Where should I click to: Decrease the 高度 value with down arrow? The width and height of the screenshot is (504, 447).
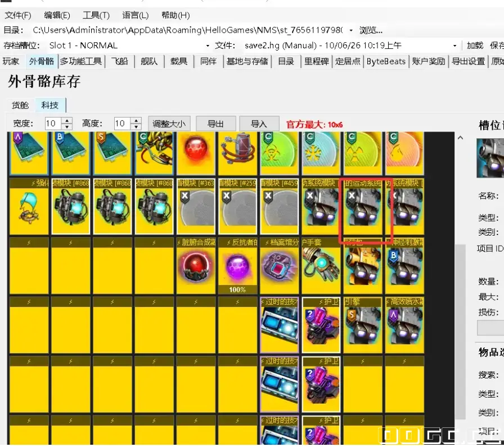136,127
